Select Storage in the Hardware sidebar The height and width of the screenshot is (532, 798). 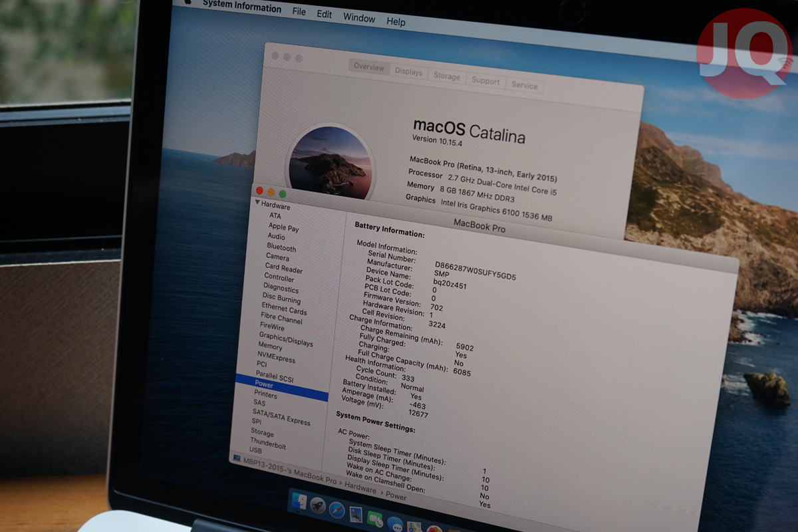262,434
